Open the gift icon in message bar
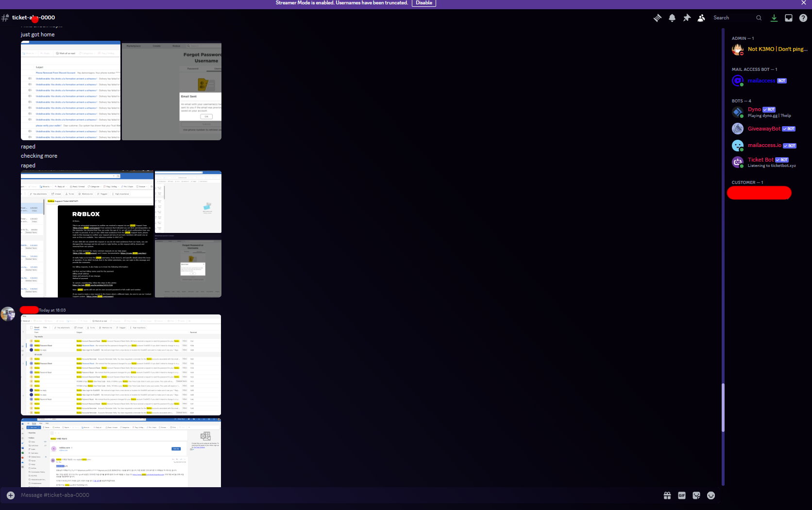The width and height of the screenshot is (812, 510). [667, 495]
